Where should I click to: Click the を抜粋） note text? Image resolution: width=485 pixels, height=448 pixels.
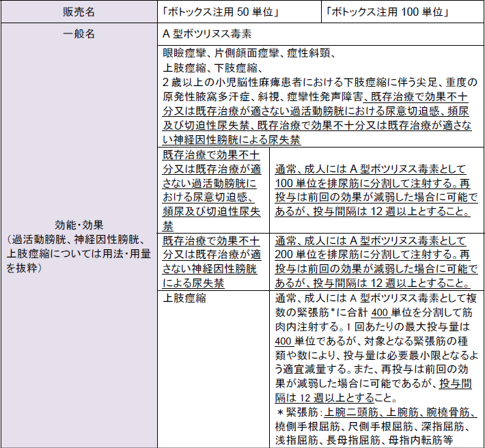point(24,268)
